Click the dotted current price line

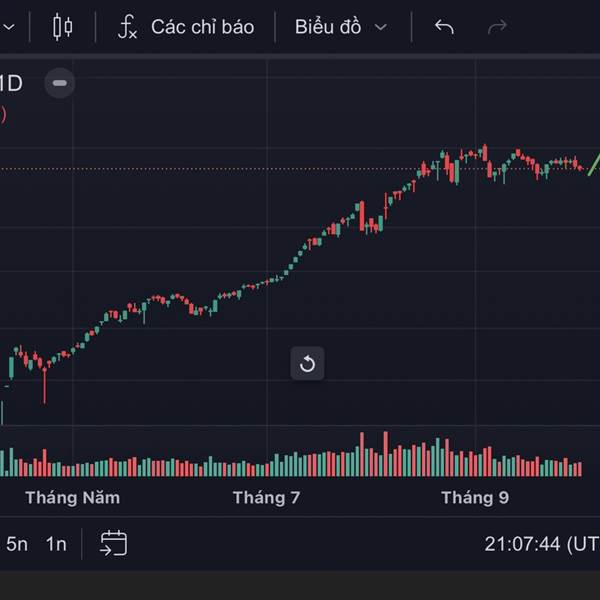coord(250,169)
